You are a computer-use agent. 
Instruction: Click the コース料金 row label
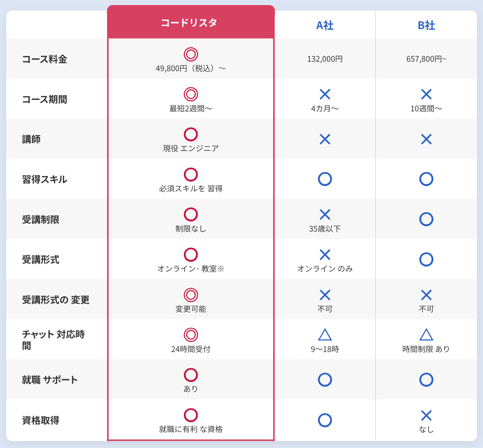tap(45, 59)
